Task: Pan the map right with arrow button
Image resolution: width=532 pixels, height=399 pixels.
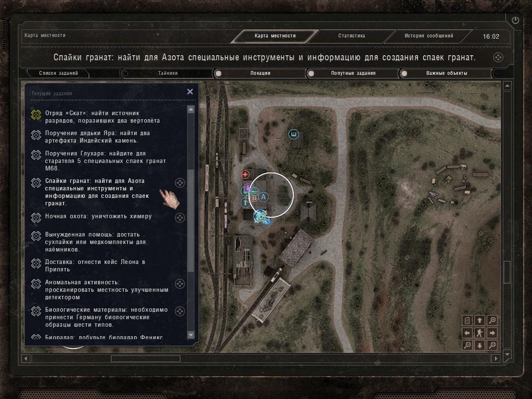Action: coord(492,333)
